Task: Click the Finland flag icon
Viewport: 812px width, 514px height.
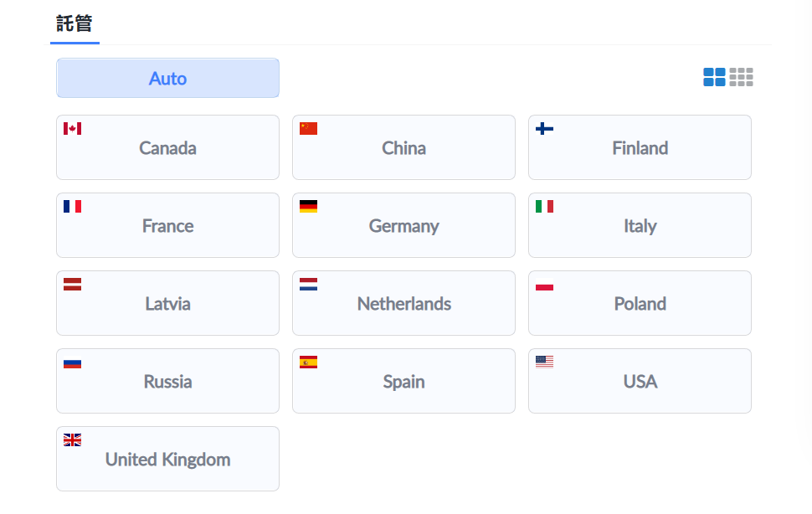Action: tap(544, 129)
